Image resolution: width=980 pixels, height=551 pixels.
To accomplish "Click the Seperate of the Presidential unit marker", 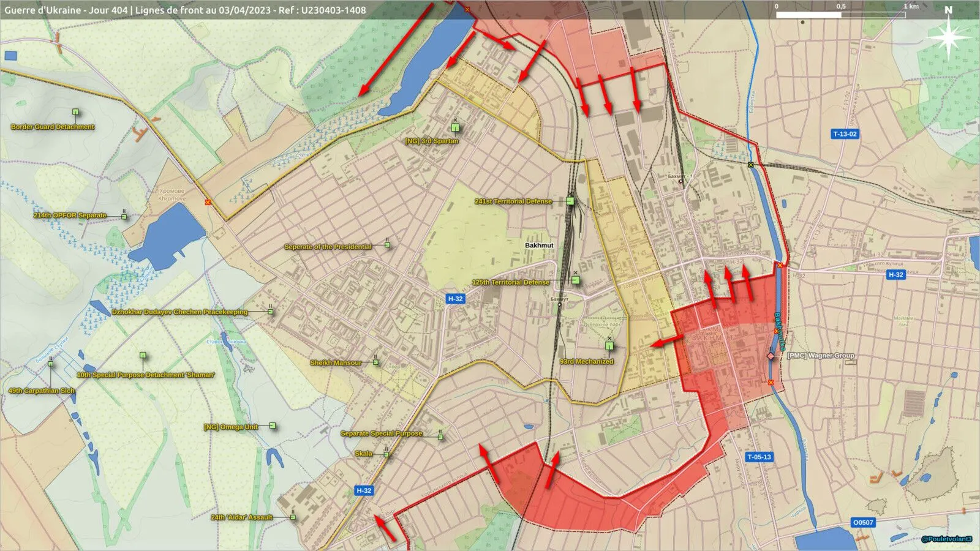I will coord(387,245).
